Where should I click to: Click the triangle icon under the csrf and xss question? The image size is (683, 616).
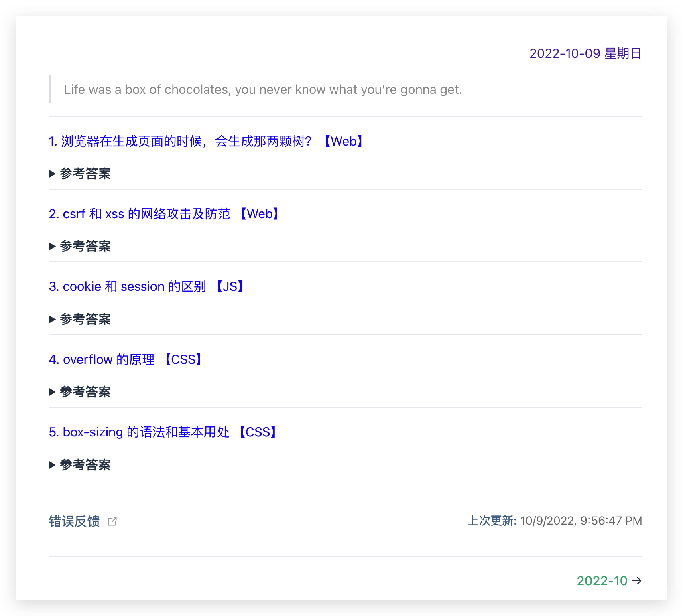tap(52, 246)
